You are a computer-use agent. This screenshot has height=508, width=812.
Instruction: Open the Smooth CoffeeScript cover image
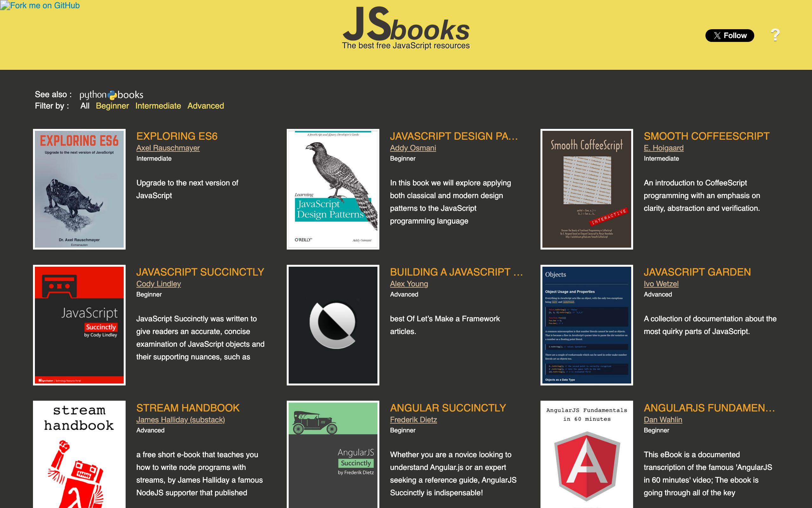point(586,189)
